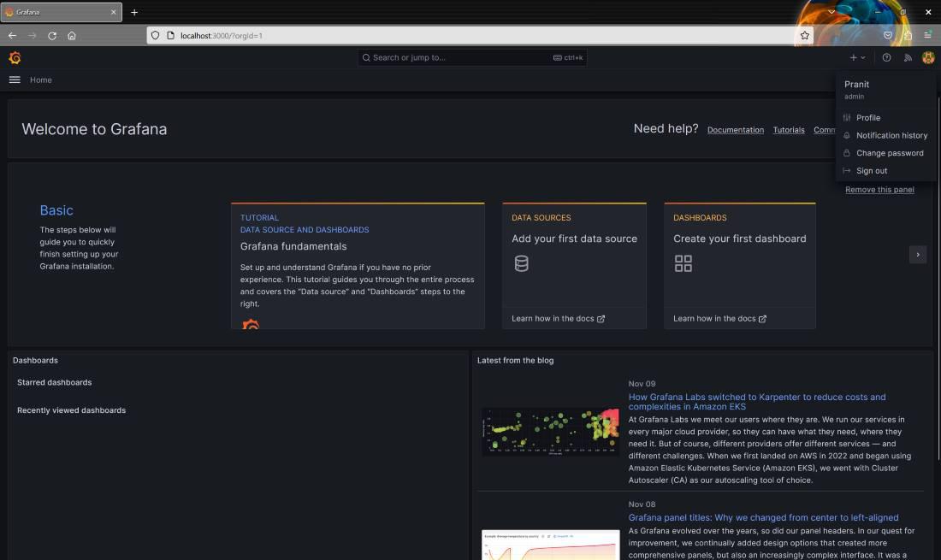
Task: Click the shield tracking protection icon
Action: [155, 35]
